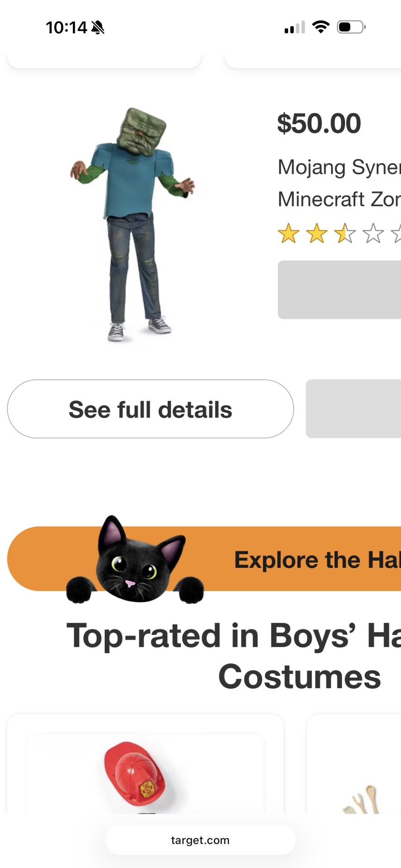
Task: Click the half-filled third rating star
Action: 345,233
